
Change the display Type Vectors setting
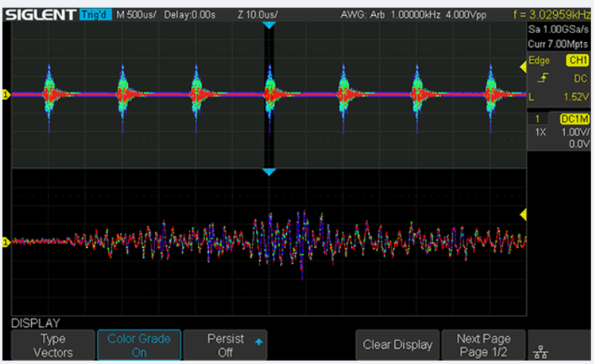click(x=53, y=345)
